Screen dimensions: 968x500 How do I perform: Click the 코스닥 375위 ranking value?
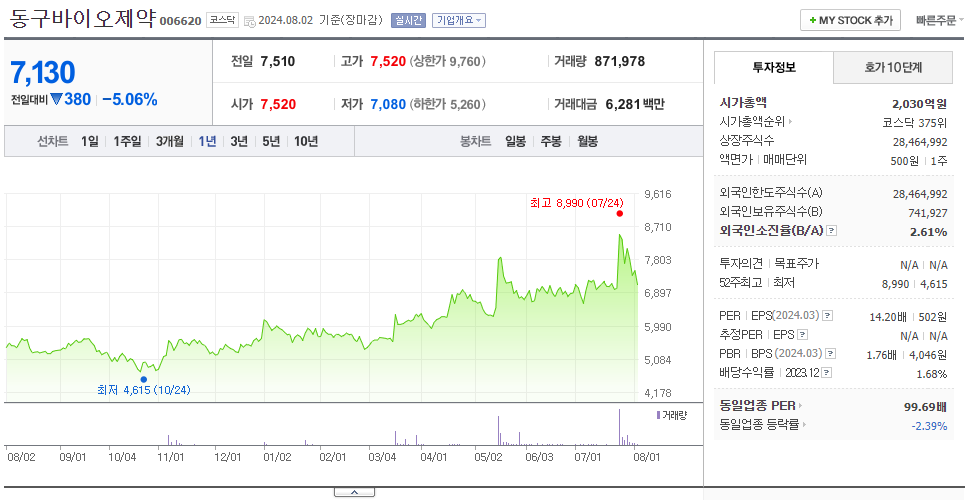(x=916, y=122)
